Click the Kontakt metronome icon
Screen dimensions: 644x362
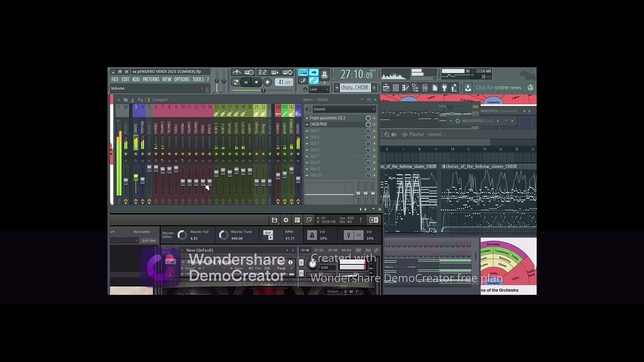click(x=311, y=235)
